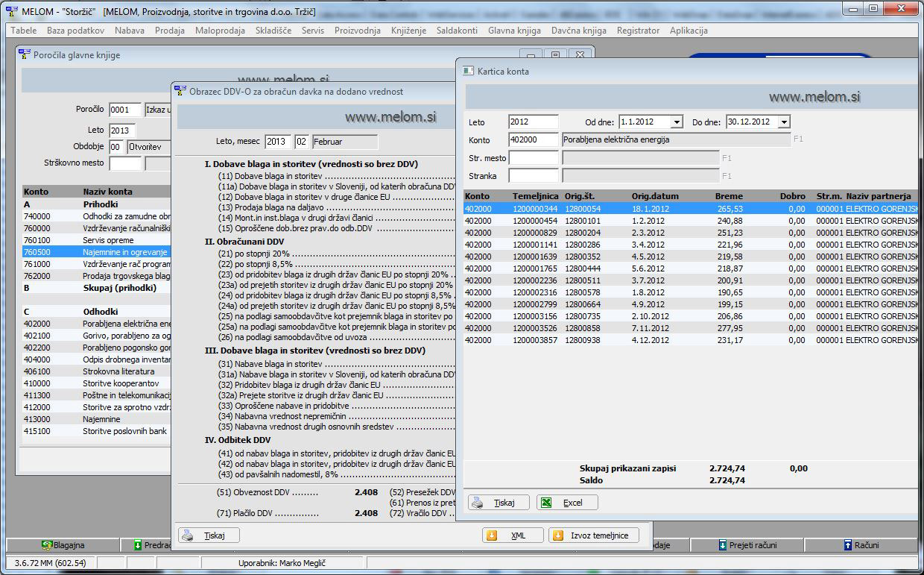
Task: Print the Kartica konta with Tiskaj
Action: pos(498,503)
